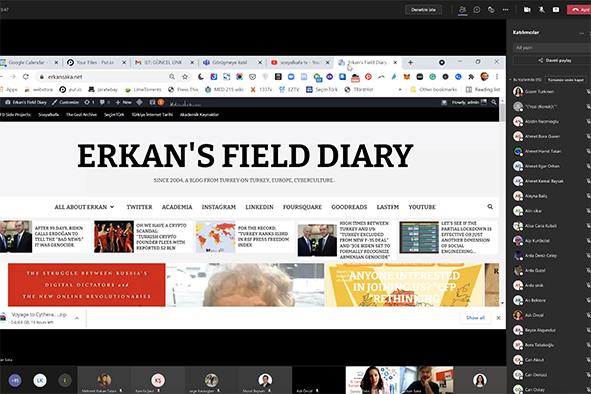Open the Biden calls Erdoğan article thumbnail
Viewport: 591px width, 394px height.
click(x=16, y=236)
